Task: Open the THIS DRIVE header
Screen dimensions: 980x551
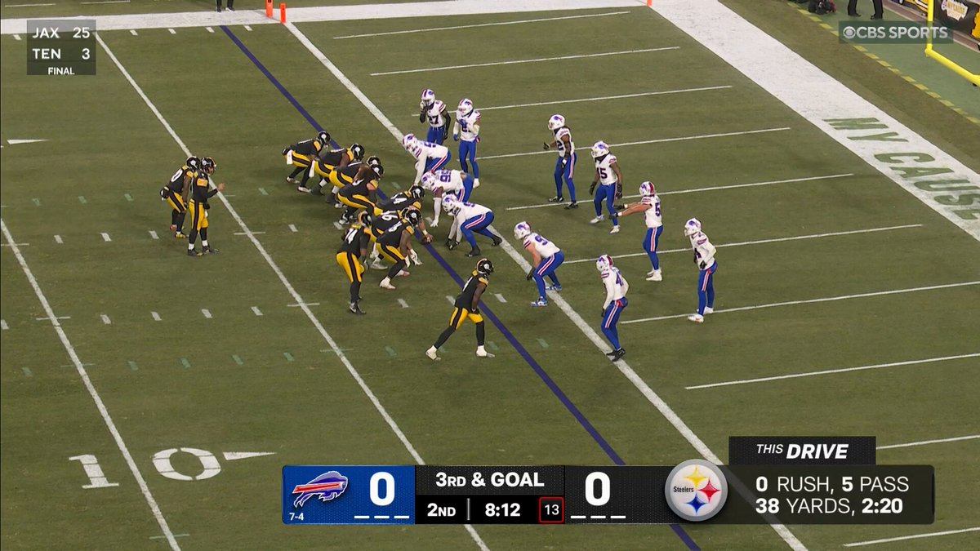Action: click(802, 451)
